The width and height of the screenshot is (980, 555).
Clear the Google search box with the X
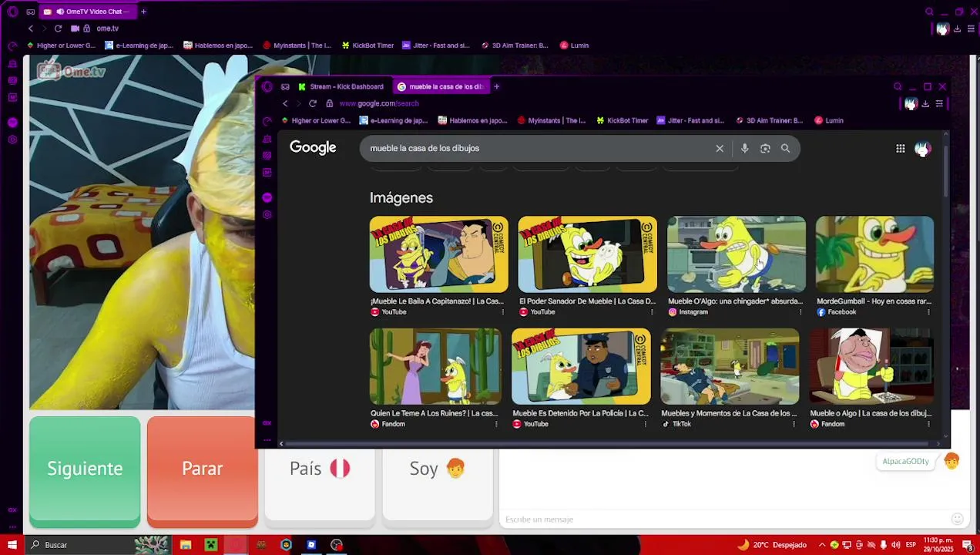(720, 148)
